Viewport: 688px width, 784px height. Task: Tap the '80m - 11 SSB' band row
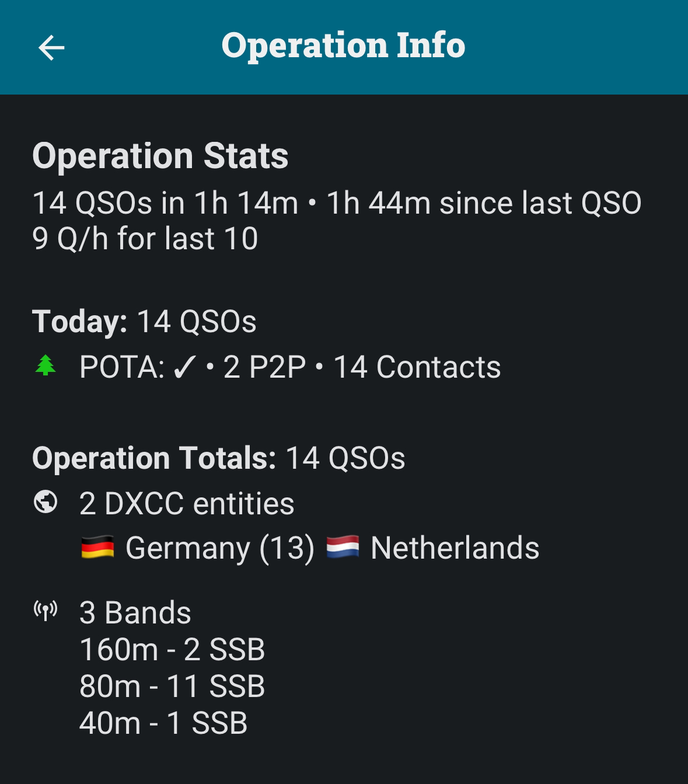[x=172, y=686]
